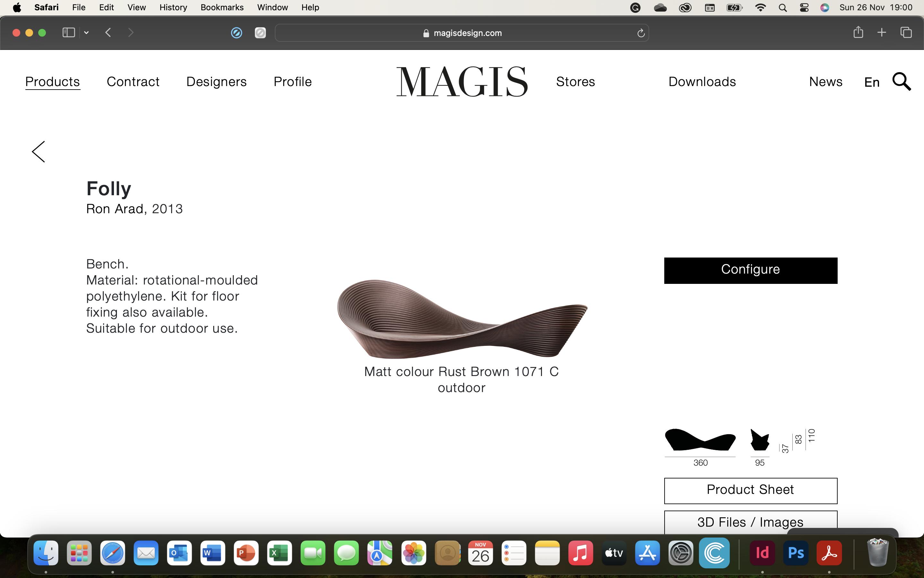Click the page reload icon
Viewport: 924px width, 578px height.
tap(641, 33)
